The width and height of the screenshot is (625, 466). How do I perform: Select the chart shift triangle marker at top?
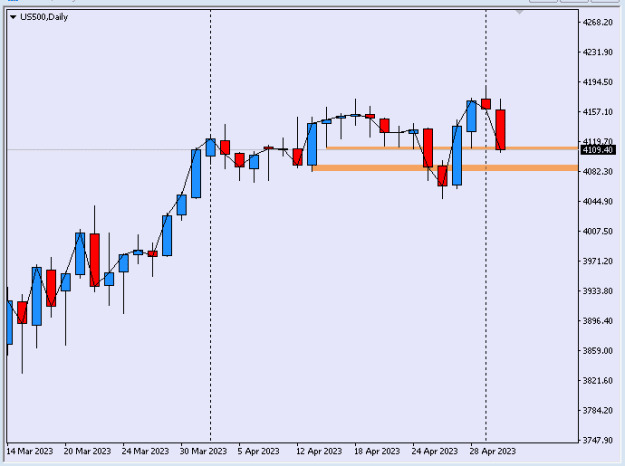(519, 12)
